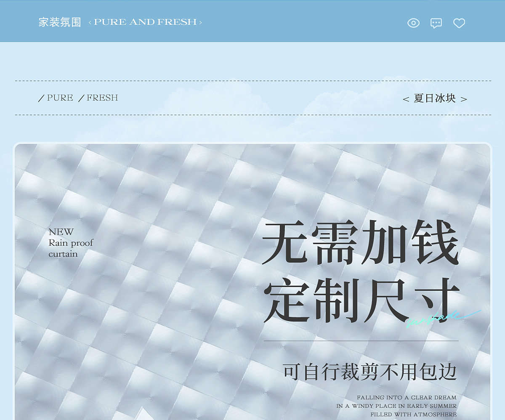Click the left bracket before 夏日冰块
The width and height of the screenshot is (505, 420).
coord(406,99)
